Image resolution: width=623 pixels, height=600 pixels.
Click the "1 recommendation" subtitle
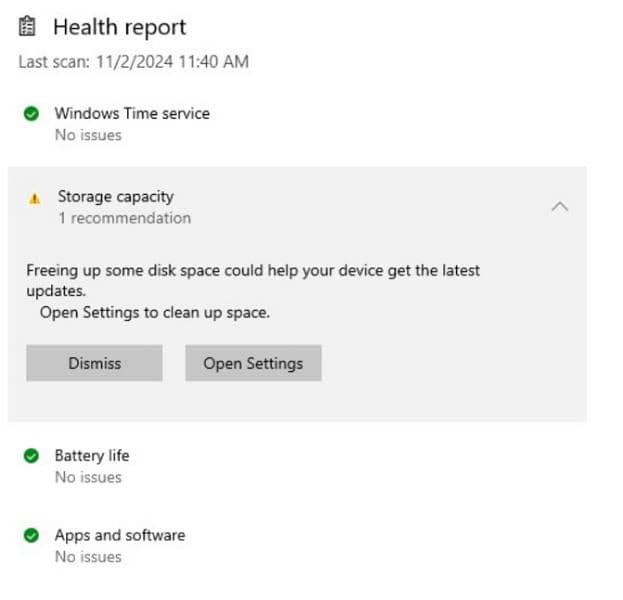tap(124, 218)
